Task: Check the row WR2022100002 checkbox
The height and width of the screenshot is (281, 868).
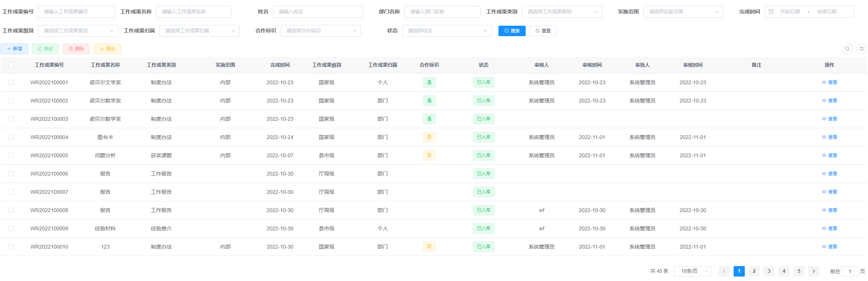Action: [x=11, y=101]
